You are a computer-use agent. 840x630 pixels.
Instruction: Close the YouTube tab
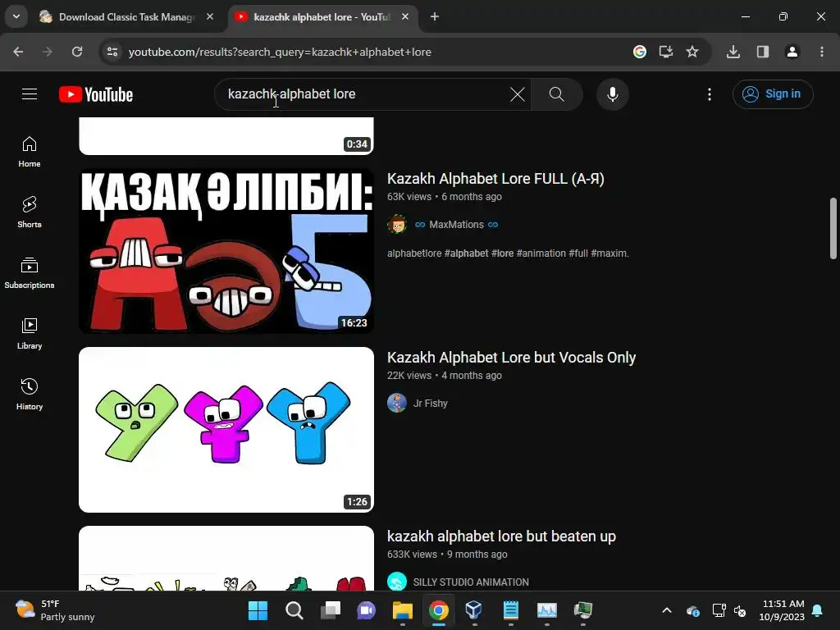405,17
